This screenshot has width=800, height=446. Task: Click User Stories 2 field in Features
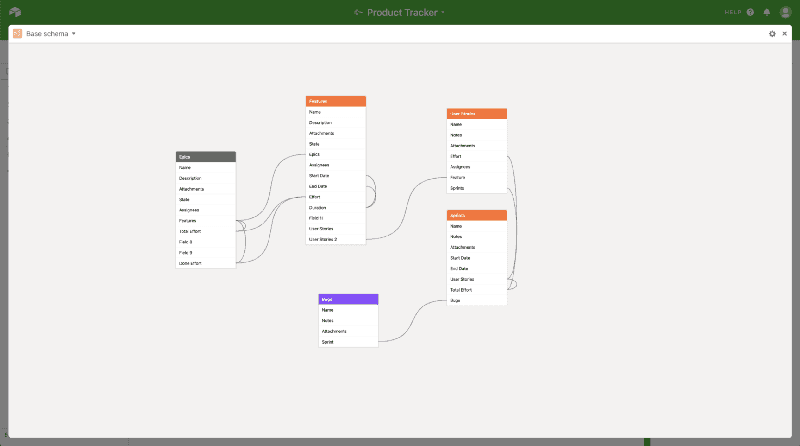tap(323, 239)
